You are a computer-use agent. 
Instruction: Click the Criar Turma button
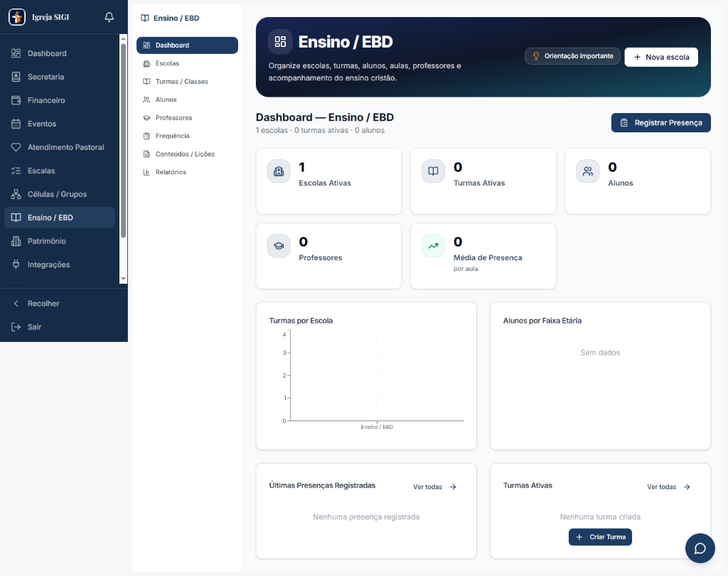tap(600, 537)
